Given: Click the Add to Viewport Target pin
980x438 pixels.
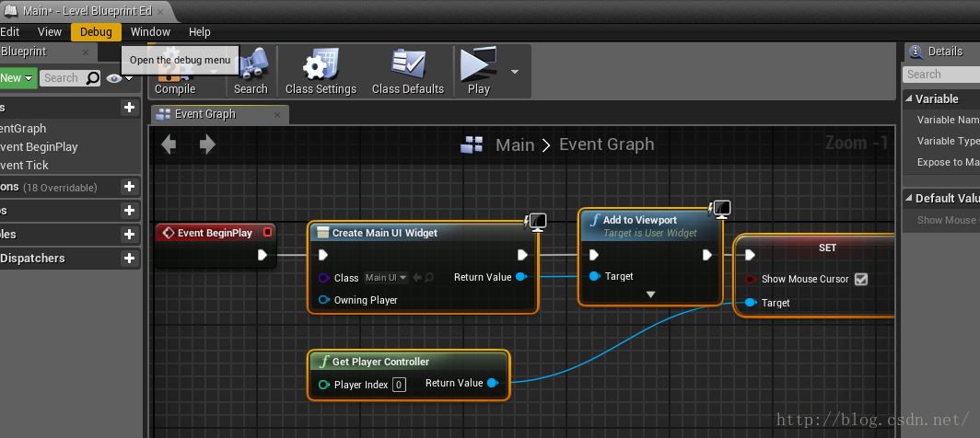Looking at the screenshot, I should pyautogui.click(x=594, y=276).
